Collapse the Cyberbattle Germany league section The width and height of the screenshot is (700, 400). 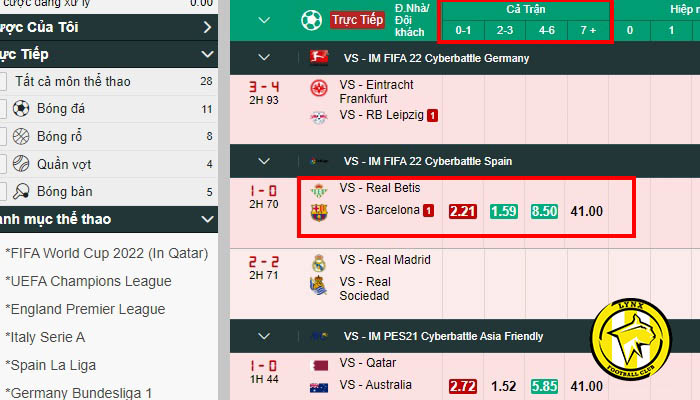pyautogui.click(x=264, y=58)
